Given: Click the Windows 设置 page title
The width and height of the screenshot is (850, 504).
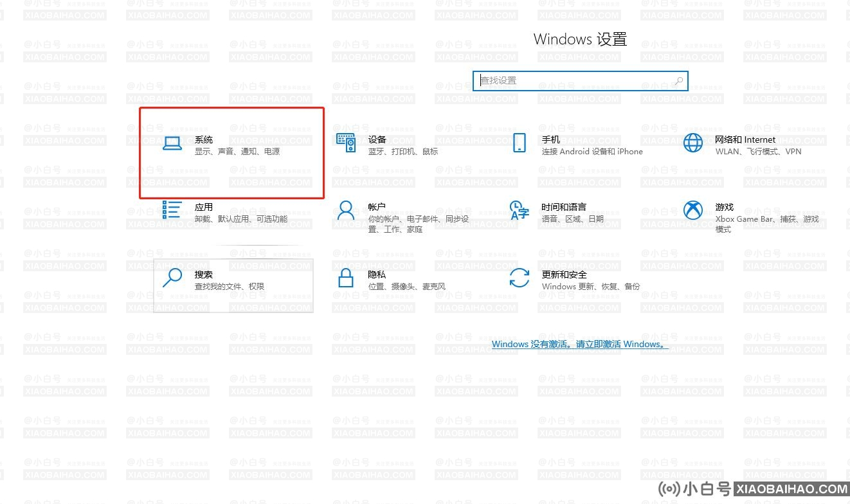Looking at the screenshot, I should (580, 39).
